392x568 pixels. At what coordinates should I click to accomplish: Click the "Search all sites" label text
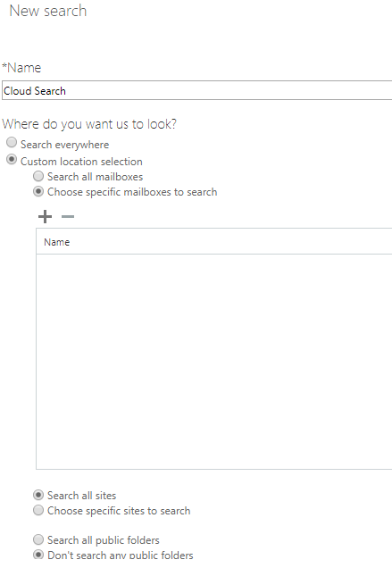[x=82, y=495]
